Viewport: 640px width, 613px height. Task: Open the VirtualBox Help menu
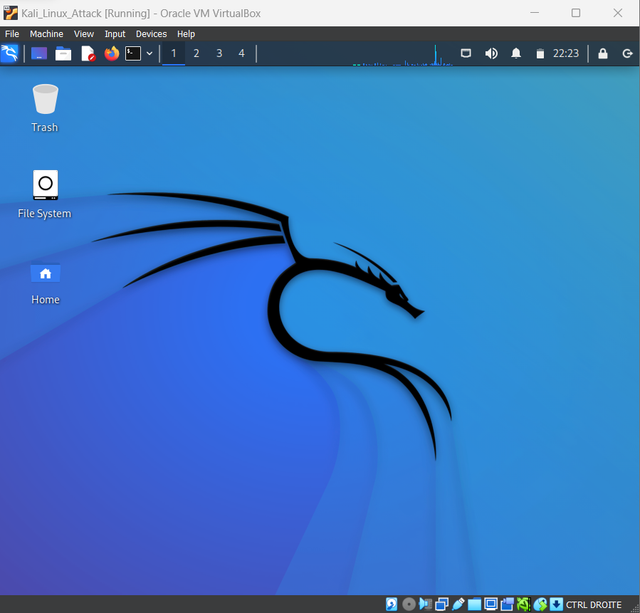(186, 34)
